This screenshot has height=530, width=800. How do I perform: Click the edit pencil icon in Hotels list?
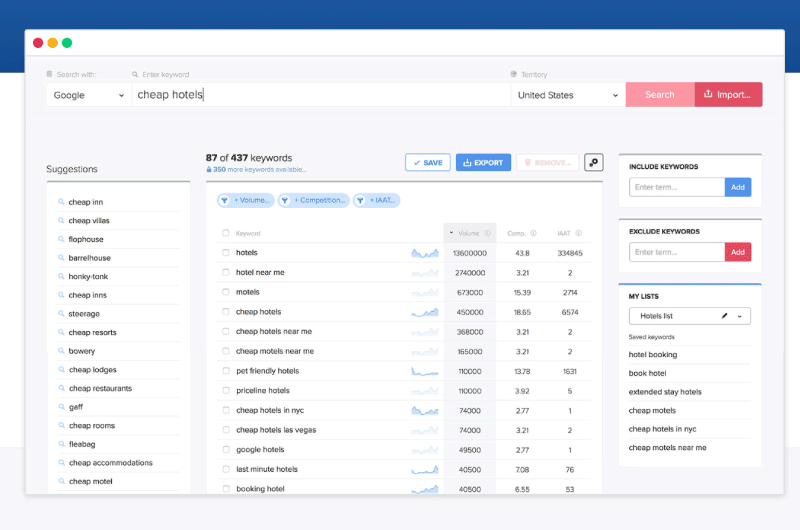coord(724,316)
